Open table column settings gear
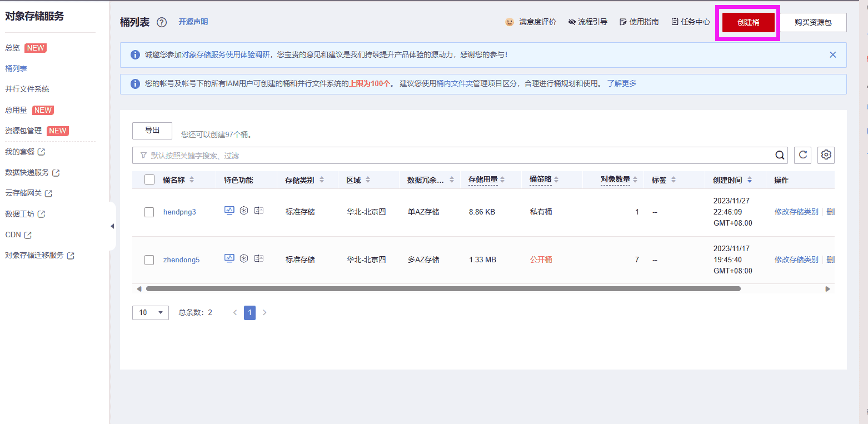This screenshot has height=424, width=868. 826,155
